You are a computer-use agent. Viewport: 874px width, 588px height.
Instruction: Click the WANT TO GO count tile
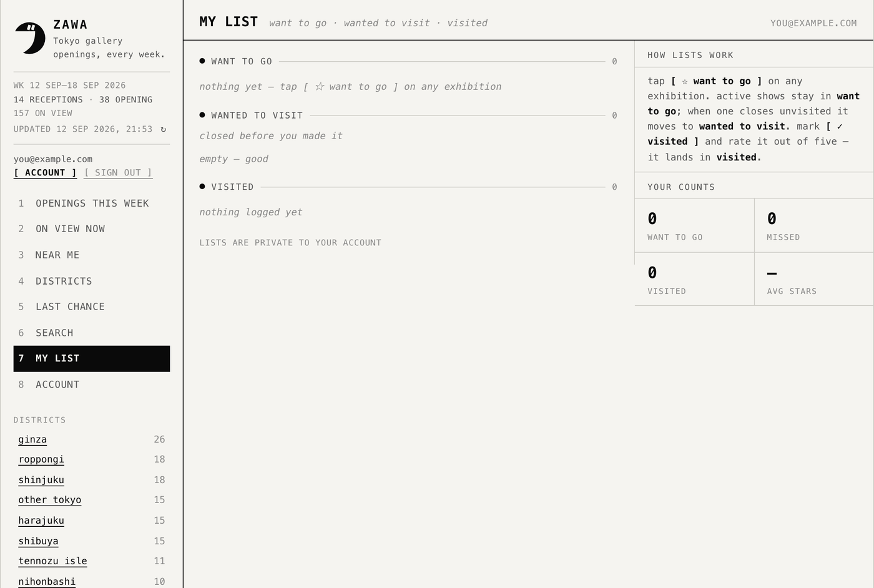point(694,225)
